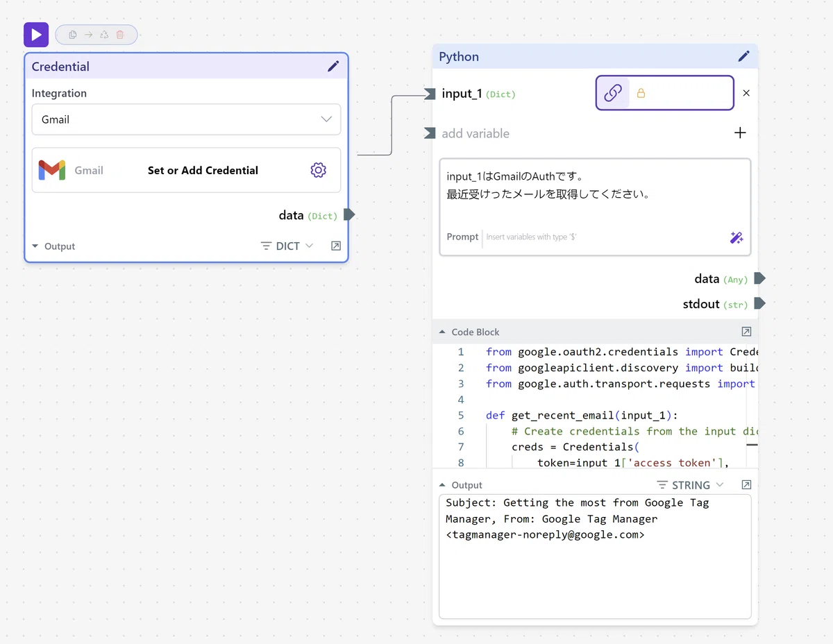Click code line 7 creds = Credentials(
The image size is (833, 644).
[x=575, y=447]
